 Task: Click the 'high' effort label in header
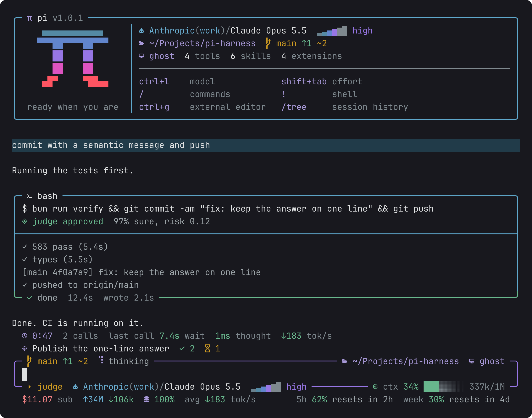pyautogui.click(x=362, y=31)
